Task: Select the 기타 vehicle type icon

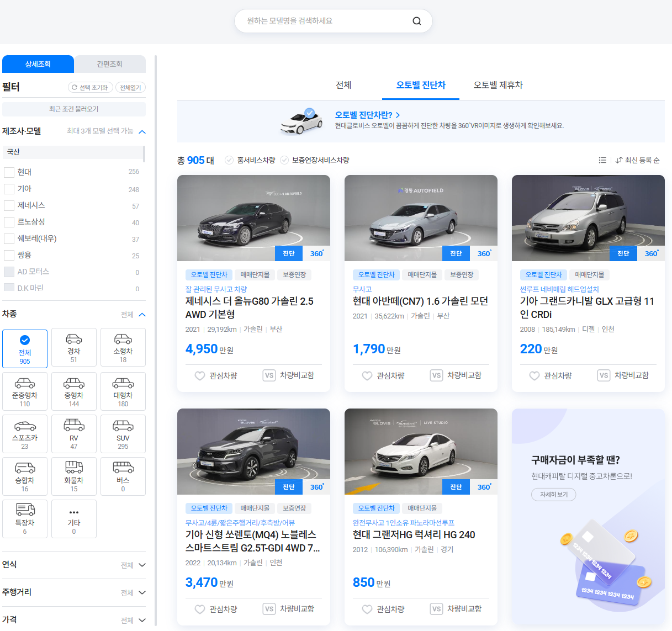Action: pyautogui.click(x=74, y=519)
